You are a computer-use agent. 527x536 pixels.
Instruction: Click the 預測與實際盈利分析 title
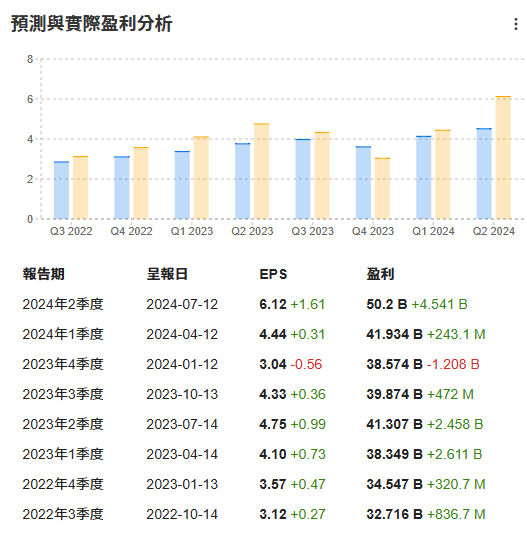pos(92,24)
